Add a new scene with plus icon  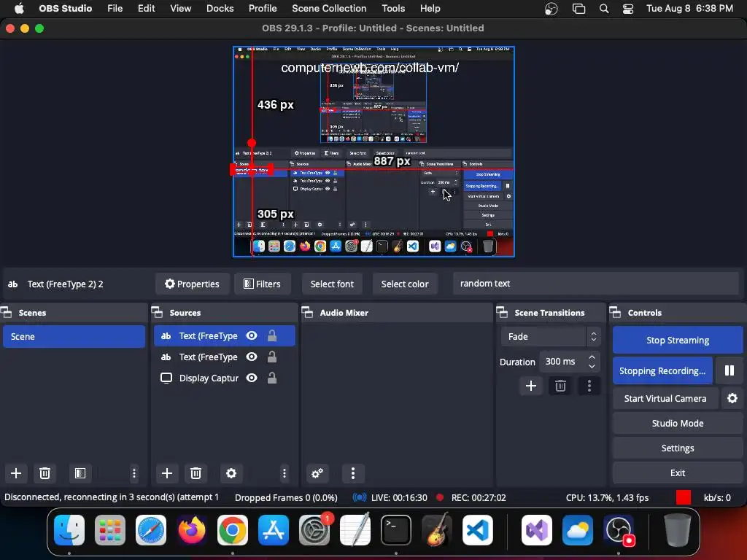16,472
